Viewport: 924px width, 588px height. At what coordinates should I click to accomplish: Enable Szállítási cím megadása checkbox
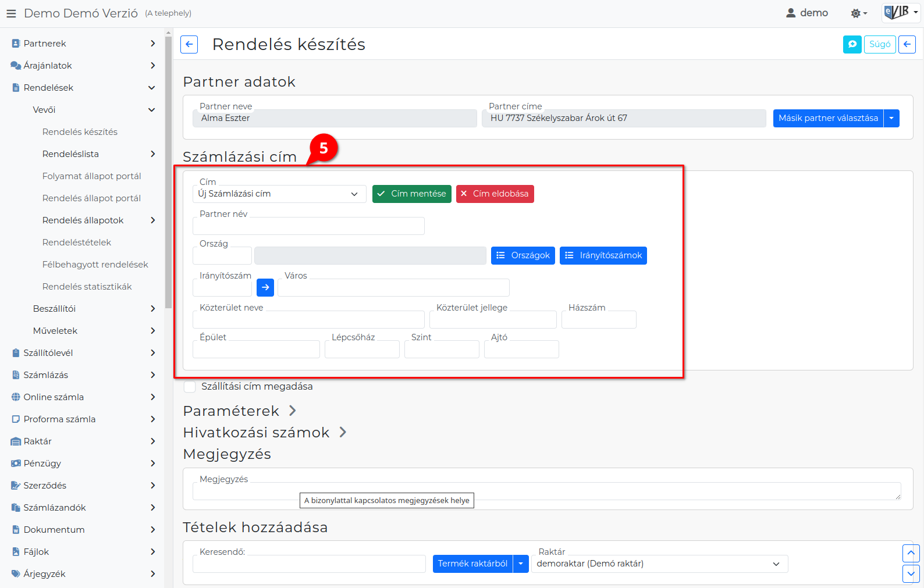(x=190, y=387)
